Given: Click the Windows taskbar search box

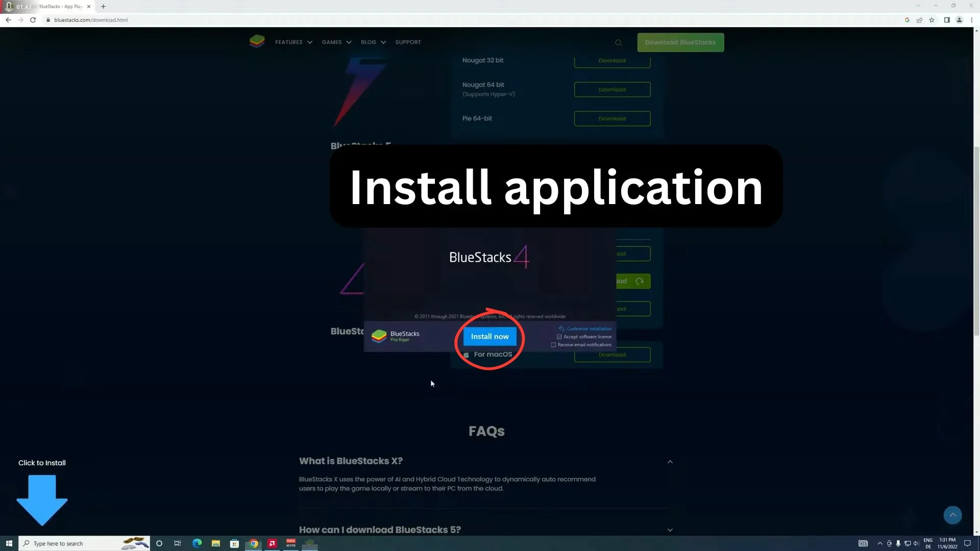Looking at the screenshot, I should [84, 543].
